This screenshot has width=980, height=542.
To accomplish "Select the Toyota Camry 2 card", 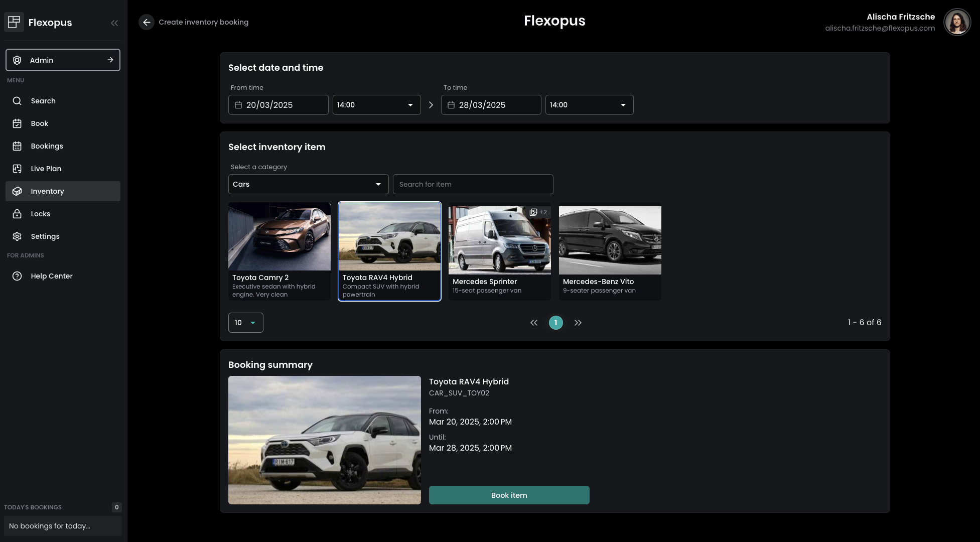I will [279, 251].
